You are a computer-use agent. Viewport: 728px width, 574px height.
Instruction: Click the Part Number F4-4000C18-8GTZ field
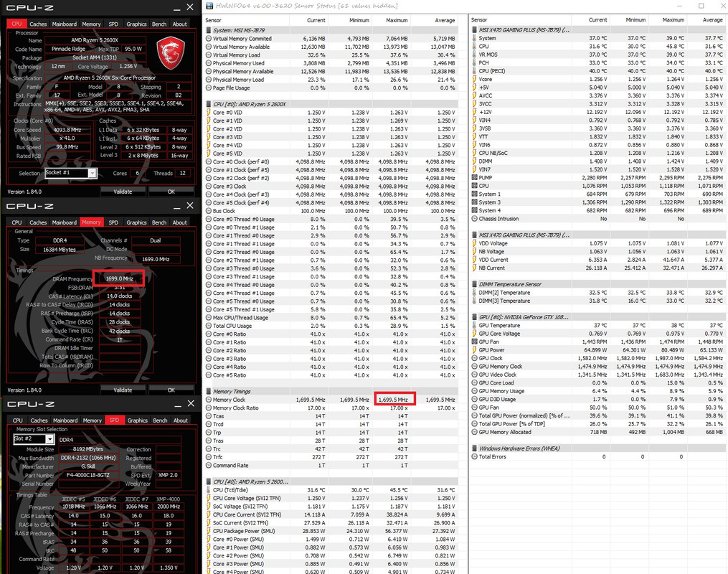point(88,475)
